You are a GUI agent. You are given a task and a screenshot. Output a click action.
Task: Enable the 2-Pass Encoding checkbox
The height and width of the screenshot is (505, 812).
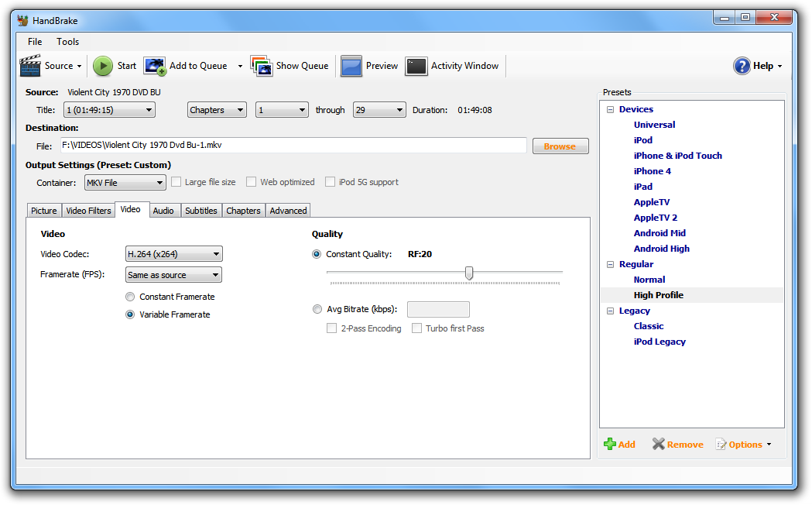331,328
